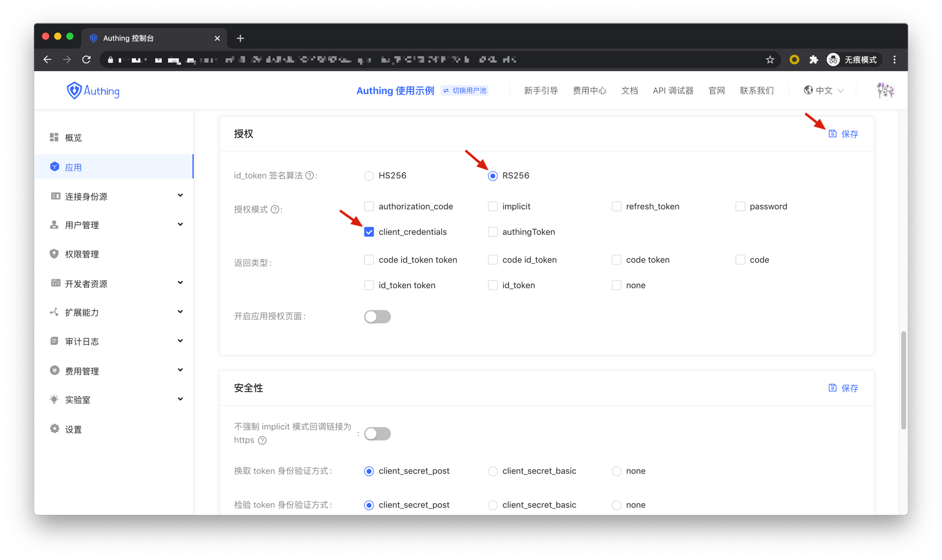Turn on the 开启应用授权页面 toggle
Viewport: 942px width, 560px height.
coord(377,316)
